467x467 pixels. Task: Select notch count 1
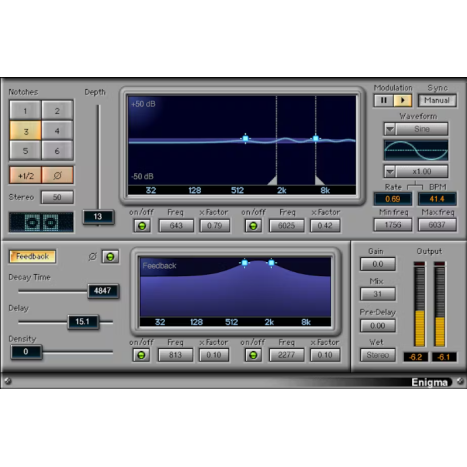tap(25, 111)
